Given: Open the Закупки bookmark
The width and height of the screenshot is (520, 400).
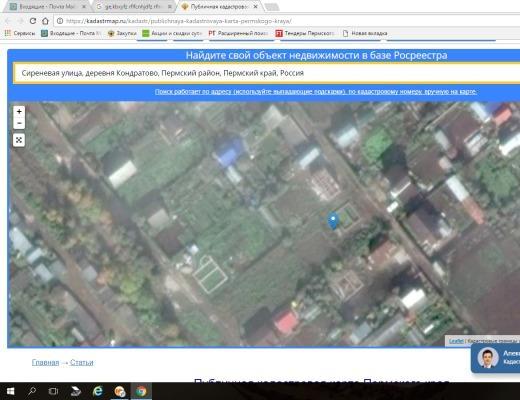Looking at the screenshot, I should (122, 33).
